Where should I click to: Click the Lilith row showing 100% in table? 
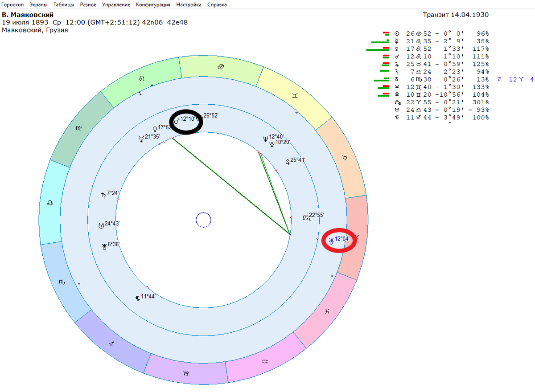point(441,118)
